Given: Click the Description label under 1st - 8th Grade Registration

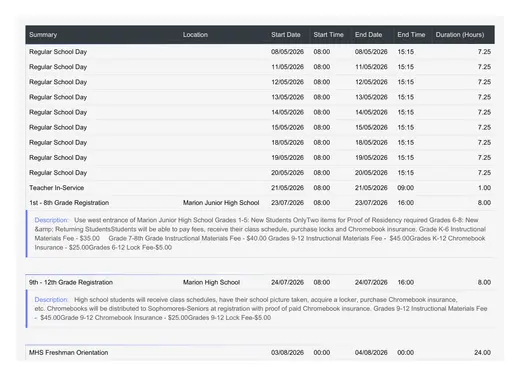Looking at the screenshot, I should click(x=51, y=220).
